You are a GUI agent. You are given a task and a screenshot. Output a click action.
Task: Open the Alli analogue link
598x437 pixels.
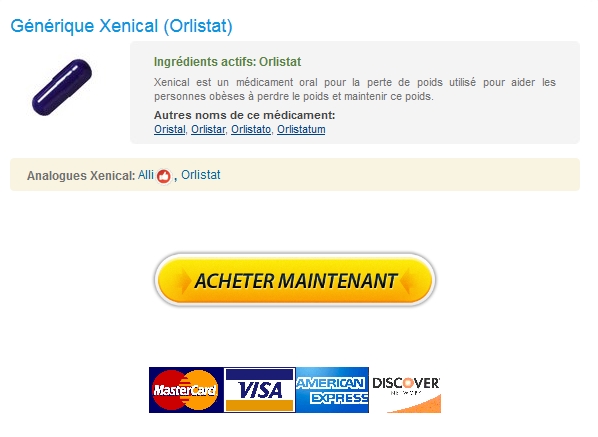146,175
